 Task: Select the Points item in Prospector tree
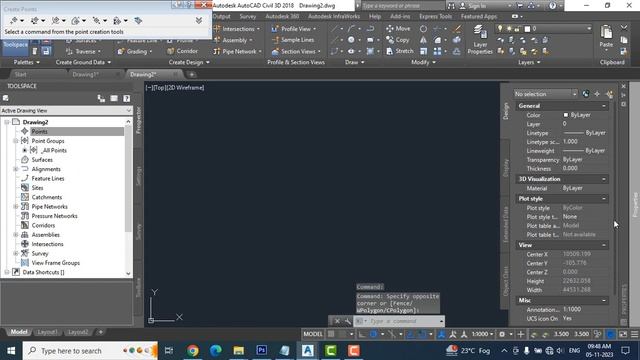[40, 131]
